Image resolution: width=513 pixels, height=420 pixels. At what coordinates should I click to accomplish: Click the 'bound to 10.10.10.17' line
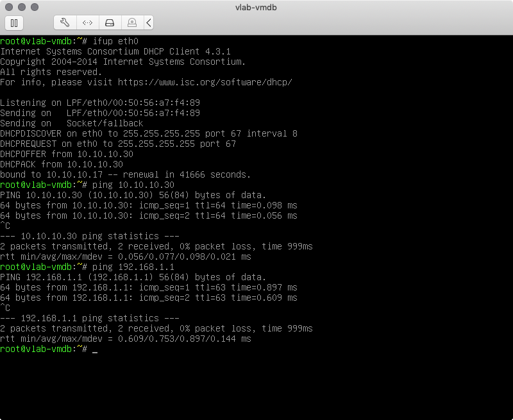pyautogui.click(x=125, y=174)
